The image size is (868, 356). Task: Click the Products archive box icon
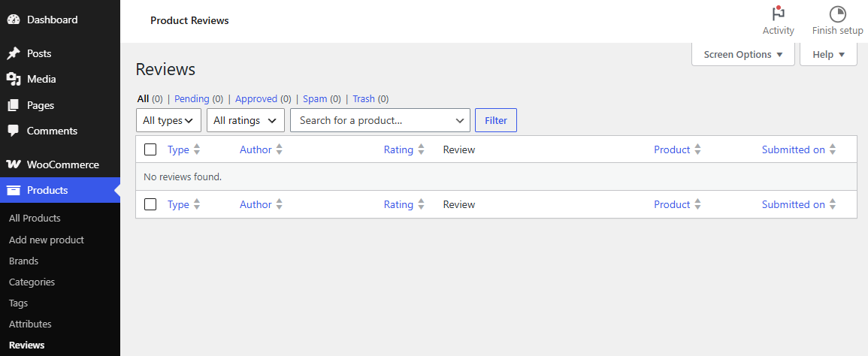(14, 190)
